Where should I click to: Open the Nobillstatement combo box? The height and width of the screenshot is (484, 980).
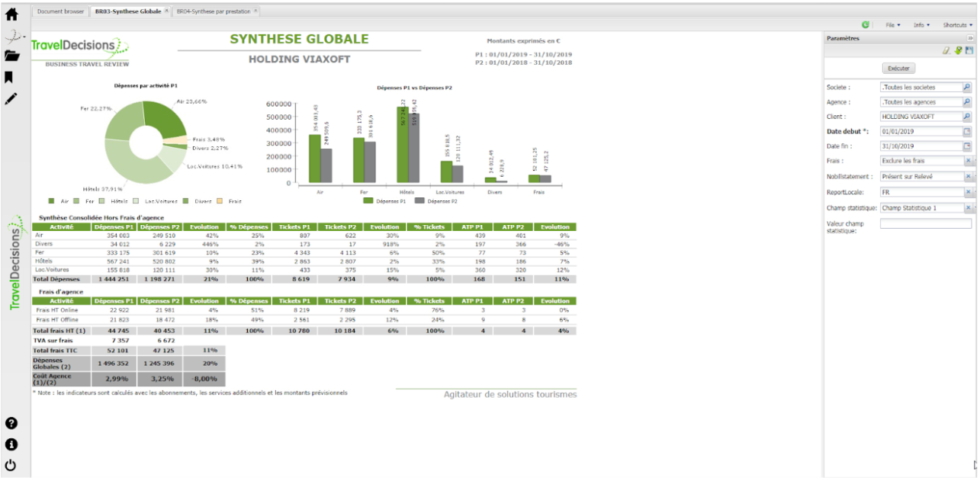(x=921, y=177)
